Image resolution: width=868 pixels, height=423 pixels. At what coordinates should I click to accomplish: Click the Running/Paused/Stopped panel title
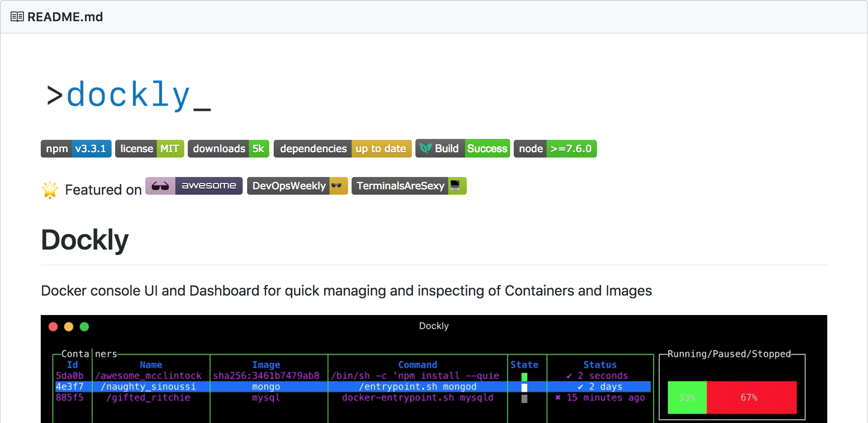(729, 354)
